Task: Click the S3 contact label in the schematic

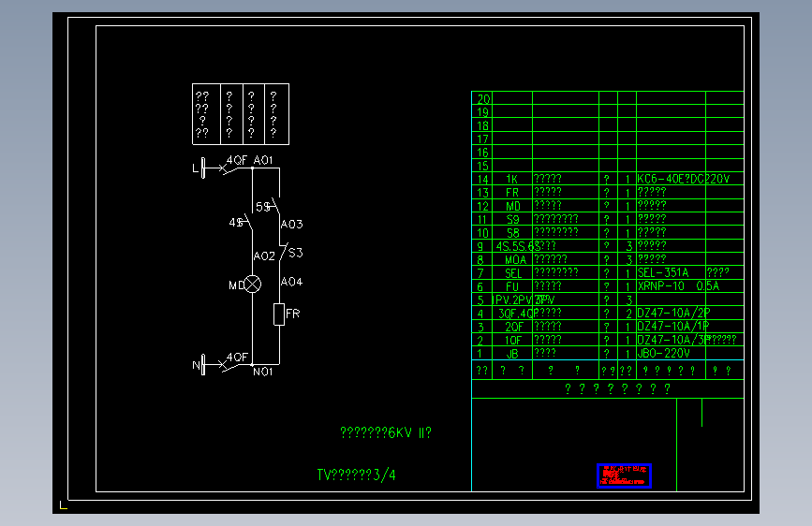Action: point(296,253)
